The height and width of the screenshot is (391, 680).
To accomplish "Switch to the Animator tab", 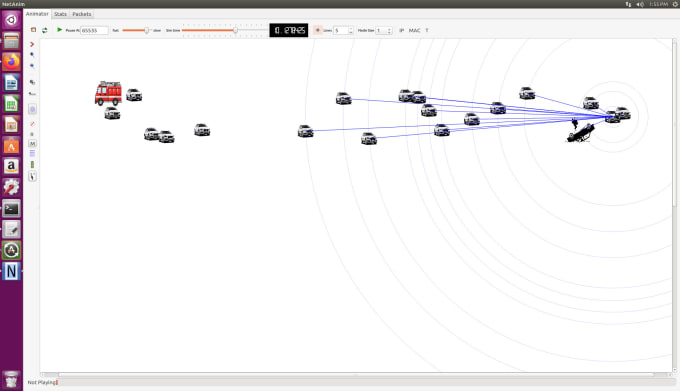I will 37,14.
